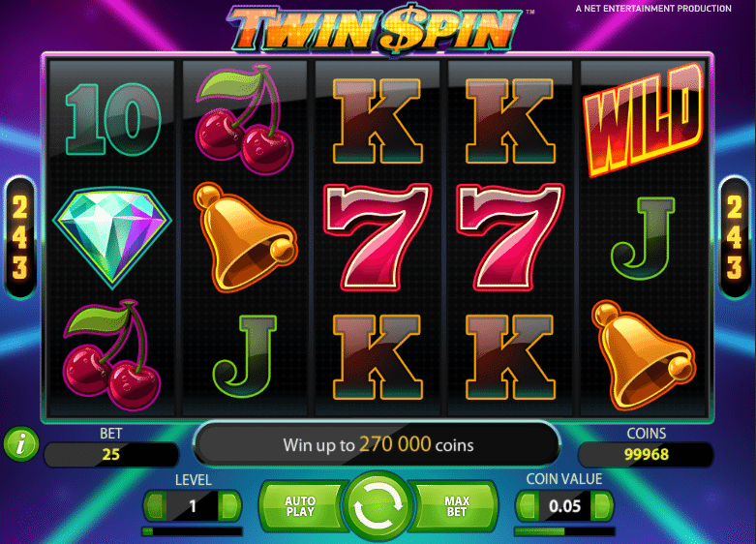Click the cherries at the top of reel two

pos(245,119)
